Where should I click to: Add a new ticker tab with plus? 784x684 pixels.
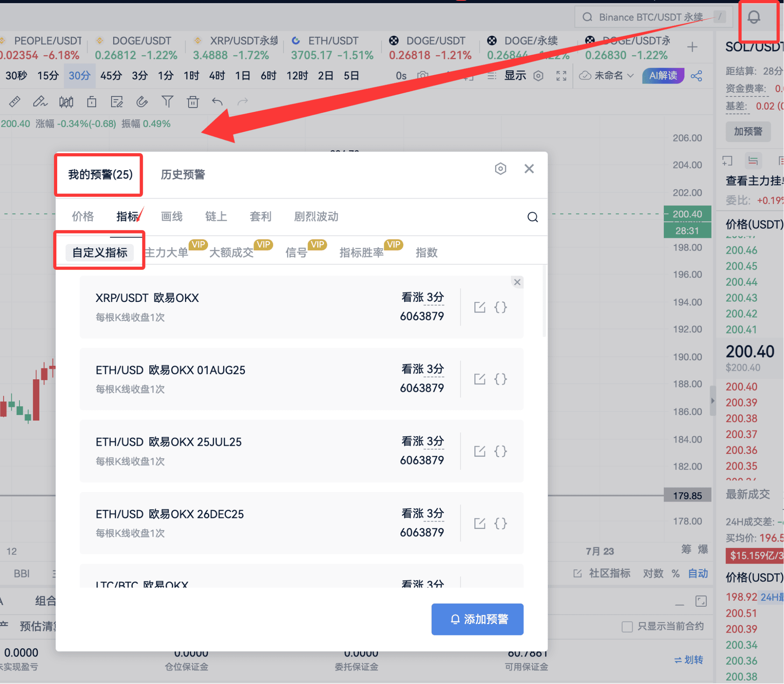(692, 47)
